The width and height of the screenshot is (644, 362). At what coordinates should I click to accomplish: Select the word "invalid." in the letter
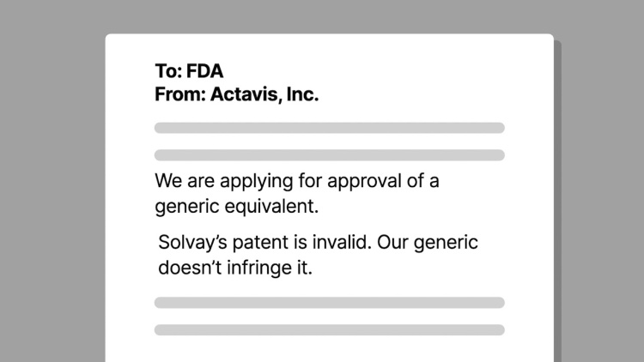pos(342,242)
